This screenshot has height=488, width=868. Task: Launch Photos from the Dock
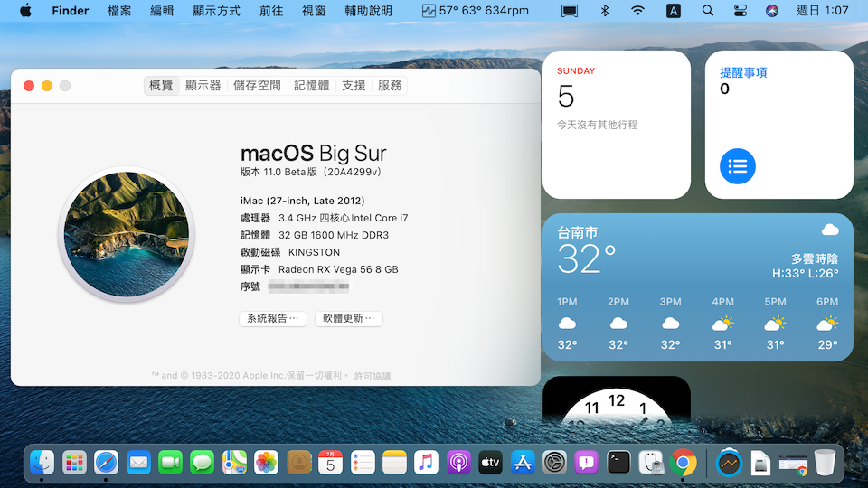pos(266,463)
